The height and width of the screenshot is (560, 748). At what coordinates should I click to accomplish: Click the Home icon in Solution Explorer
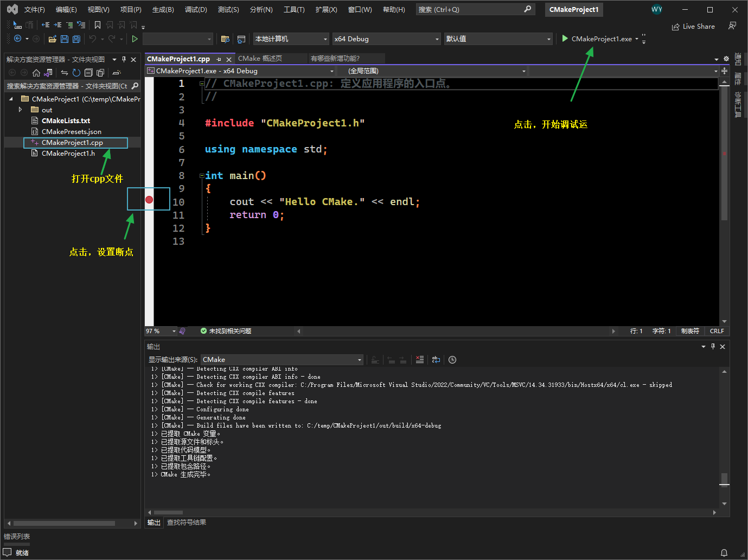pyautogui.click(x=36, y=72)
